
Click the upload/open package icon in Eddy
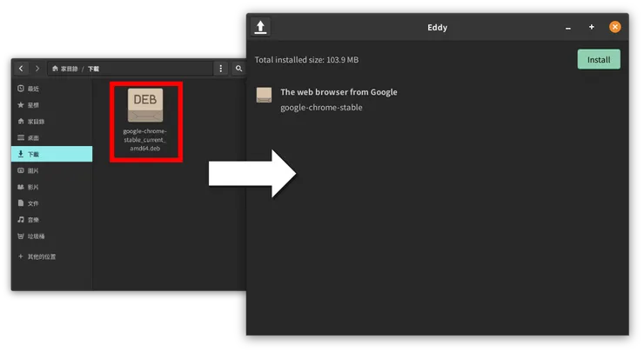(x=260, y=27)
